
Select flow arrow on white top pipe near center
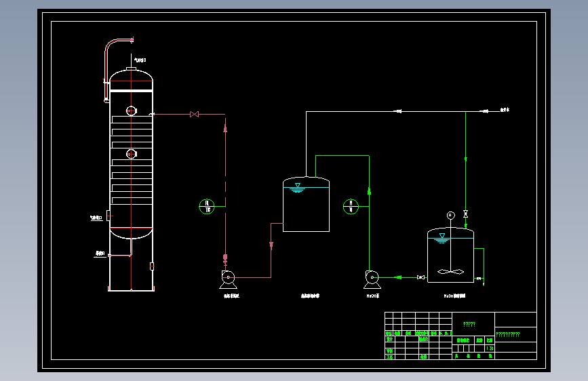pos(398,111)
